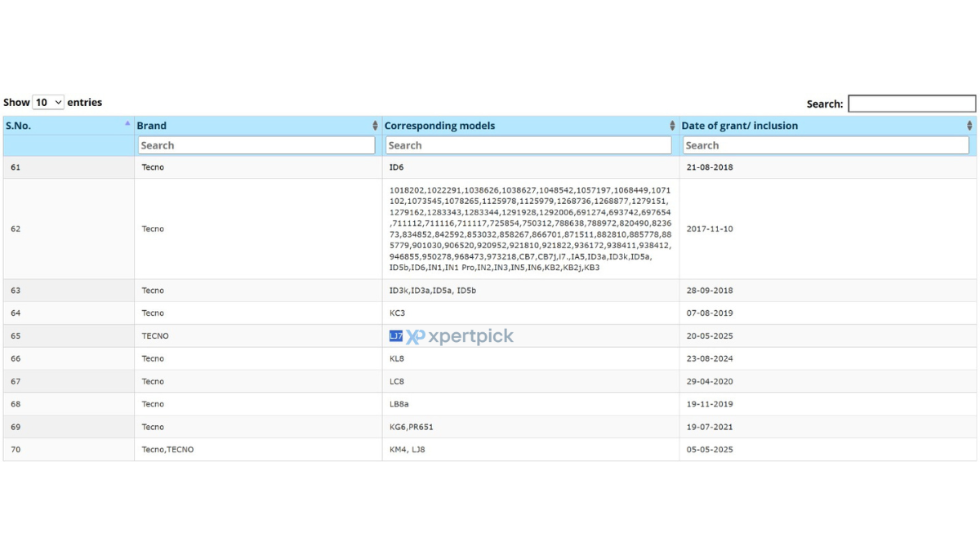Click the Corresponding models search field
980x555 pixels.
point(528,145)
